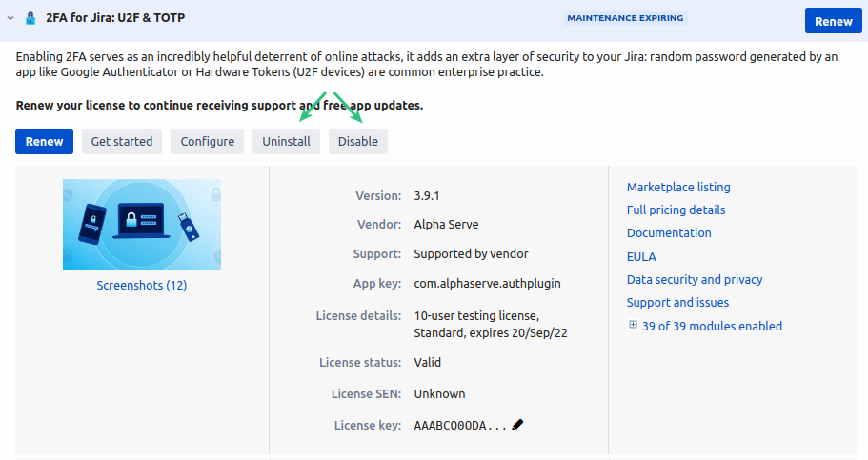Edit the license key with pencil icon

[x=517, y=425]
